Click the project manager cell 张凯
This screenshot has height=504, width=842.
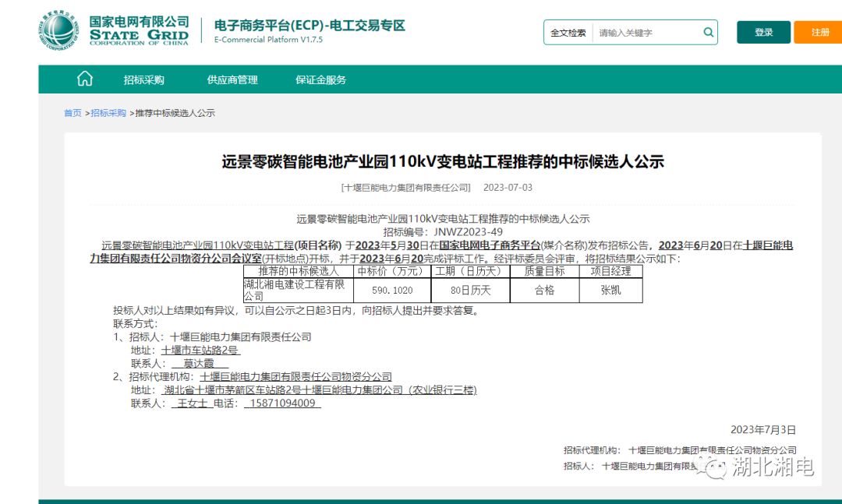[x=610, y=290]
